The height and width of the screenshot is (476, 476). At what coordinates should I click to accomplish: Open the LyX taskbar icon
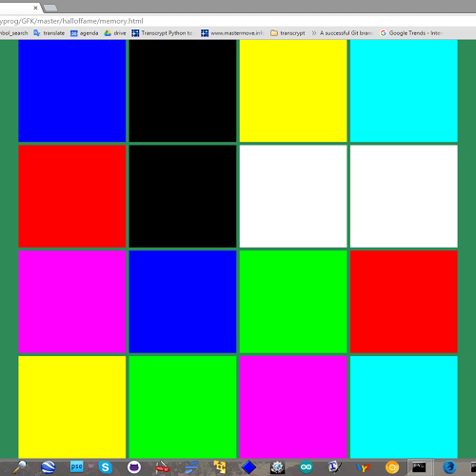click(x=364, y=467)
